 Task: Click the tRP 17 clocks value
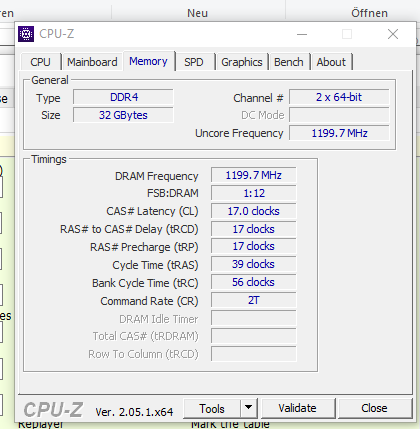click(x=254, y=247)
